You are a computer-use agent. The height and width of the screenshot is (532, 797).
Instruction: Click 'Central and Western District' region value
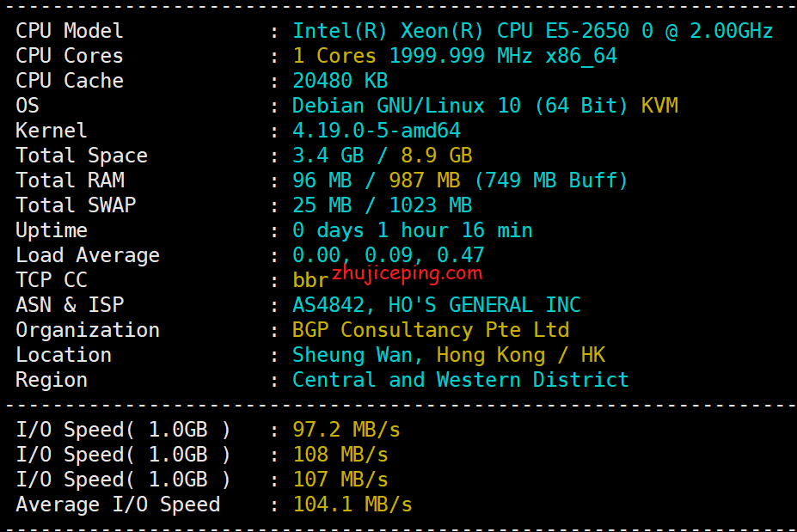pos(461,380)
